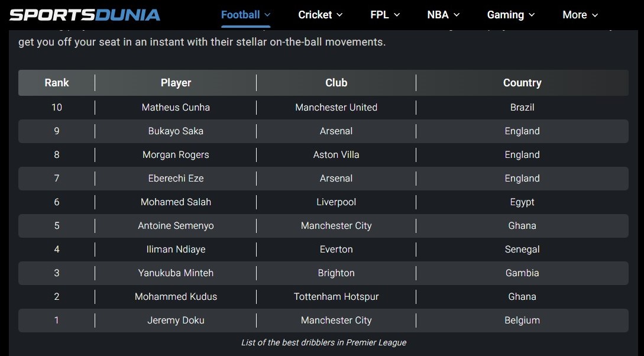Select the Matheus Cunha row
The width and height of the screenshot is (644, 356).
coord(176,108)
